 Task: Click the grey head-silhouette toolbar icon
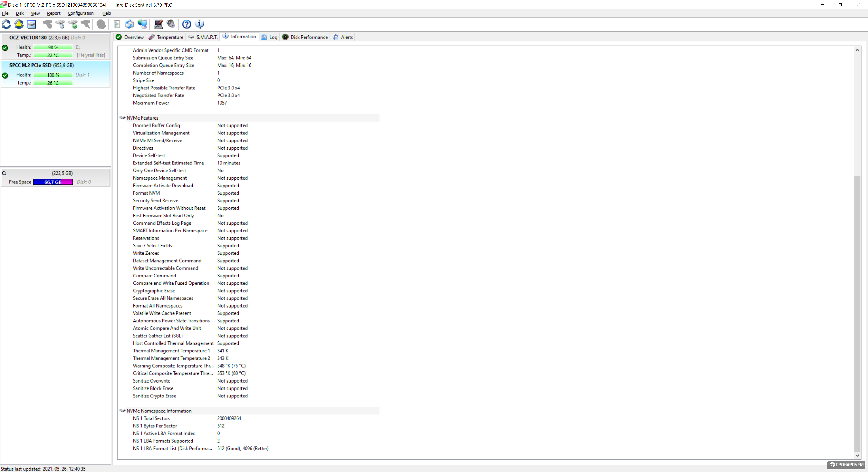[x=101, y=24]
